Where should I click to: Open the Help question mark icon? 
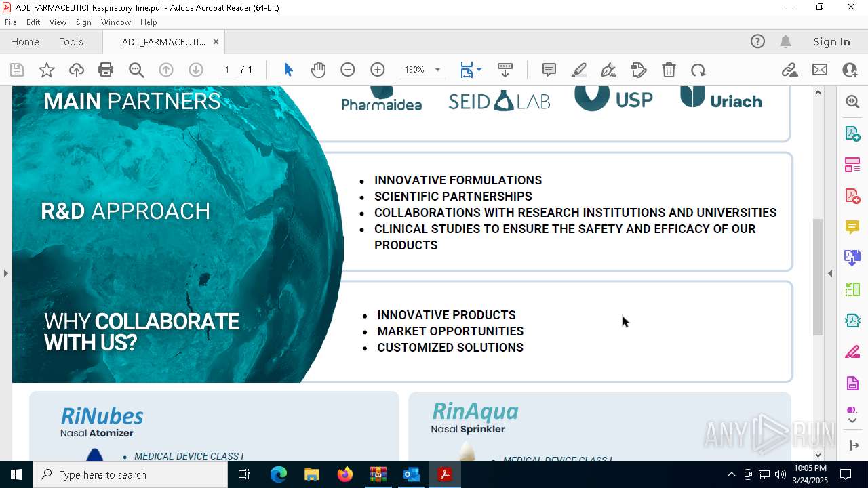(757, 41)
